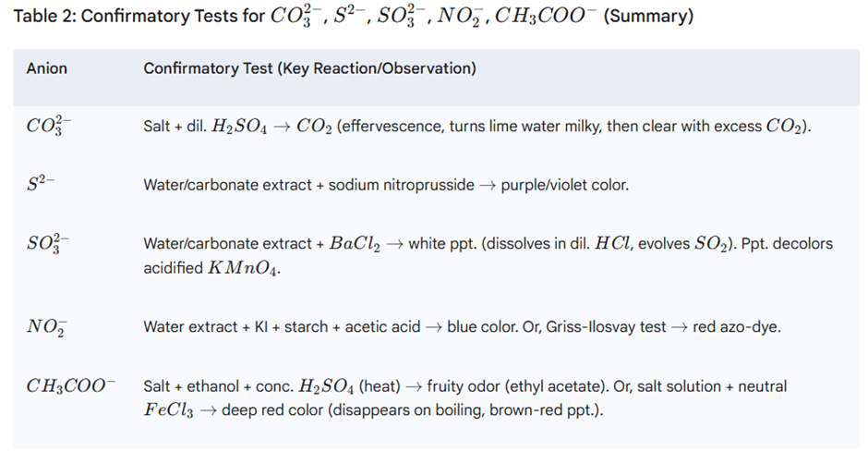Click the Confirmatory Test column header

[x=309, y=68]
